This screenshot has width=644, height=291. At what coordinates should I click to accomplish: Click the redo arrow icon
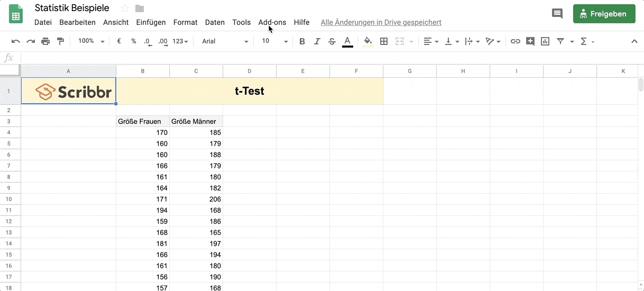[x=31, y=41]
